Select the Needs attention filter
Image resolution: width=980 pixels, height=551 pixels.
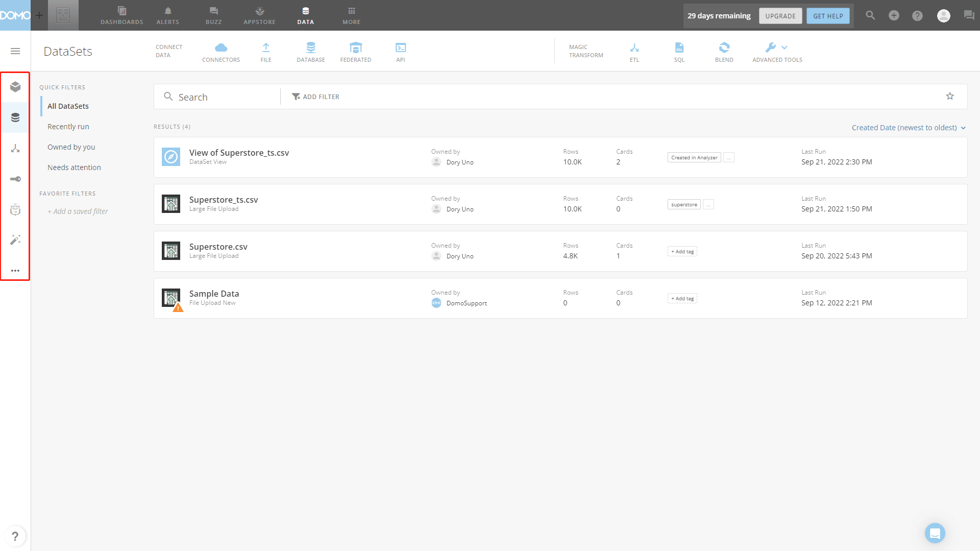click(x=74, y=167)
